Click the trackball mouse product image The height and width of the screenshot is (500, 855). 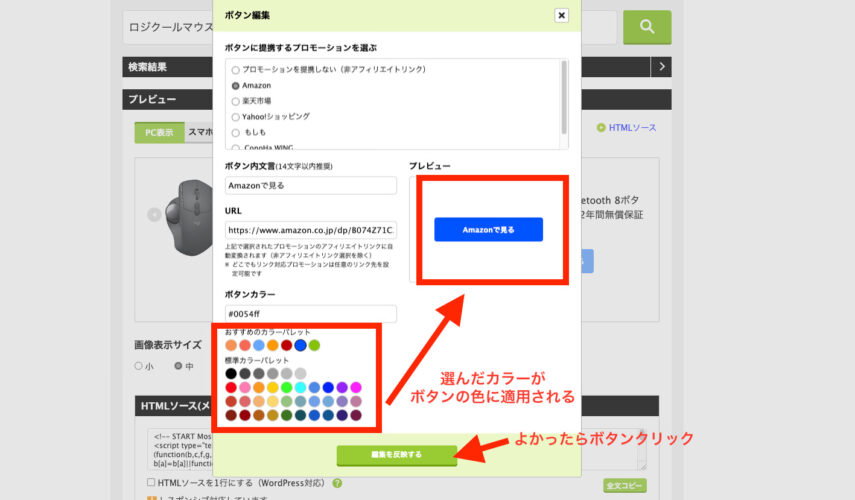[x=189, y=217]
